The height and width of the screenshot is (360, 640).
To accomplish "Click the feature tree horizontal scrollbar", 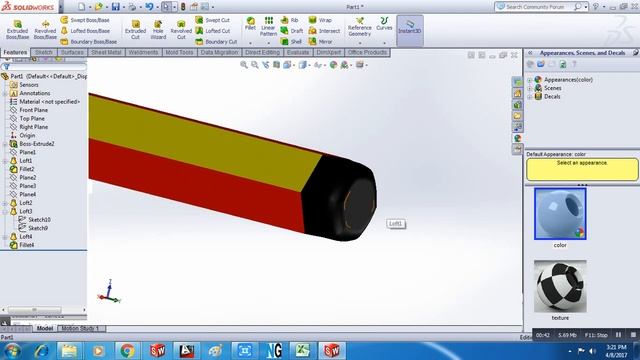I will click(x=35, y=310).
